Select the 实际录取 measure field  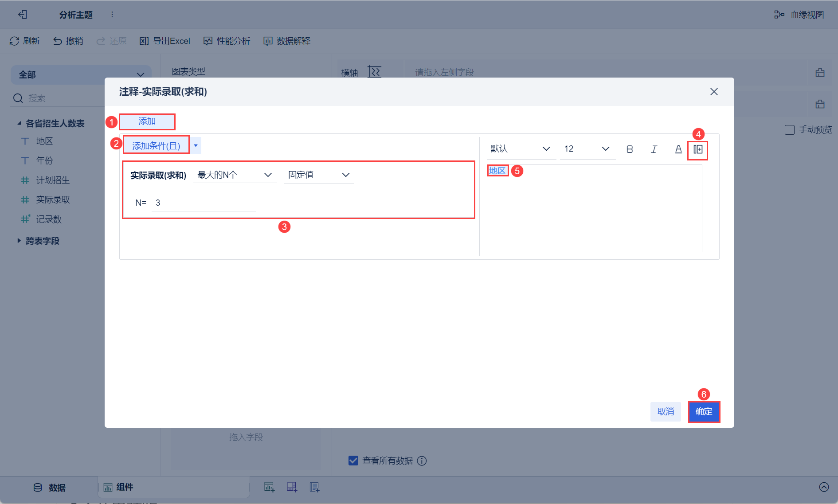[x=53, y=199]
